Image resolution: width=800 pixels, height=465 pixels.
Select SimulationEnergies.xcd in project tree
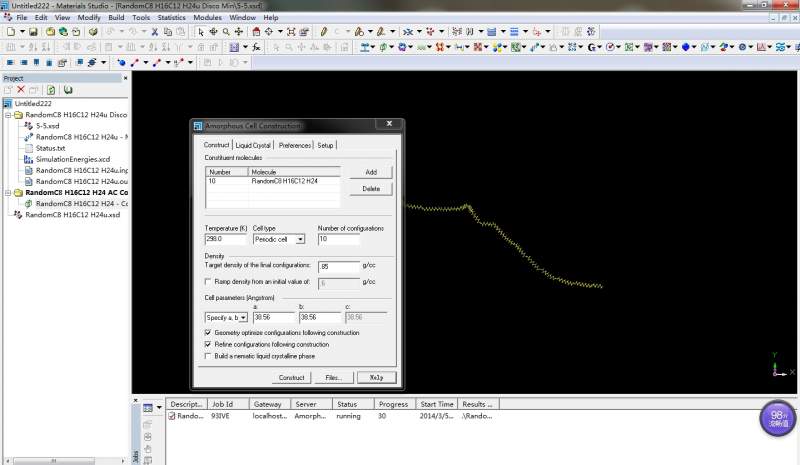click(72, 159)
